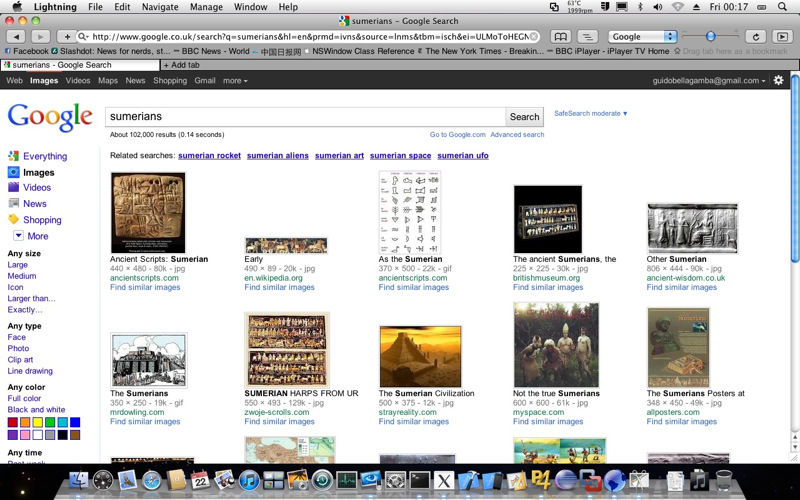Open the bookmarks book icon in toolbar
Screen dimensions: 800x500
560,37
